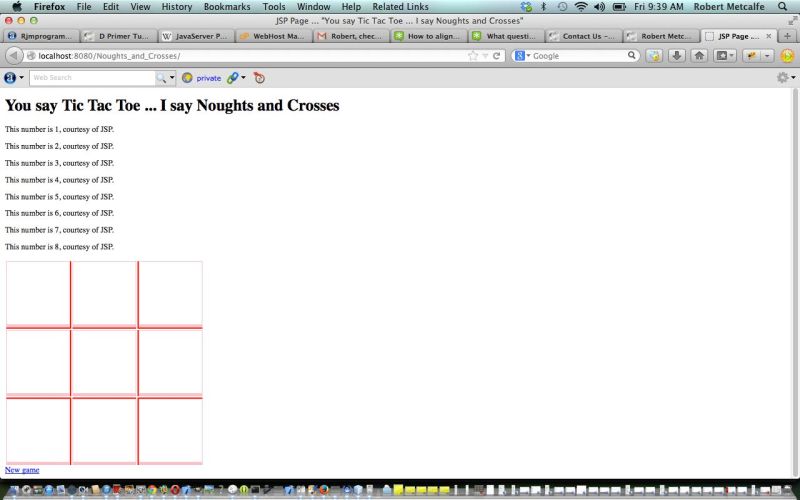Click the bee add-on toolbar button
The width and height of the screenshot is (800, 500).
coord(751,56)
